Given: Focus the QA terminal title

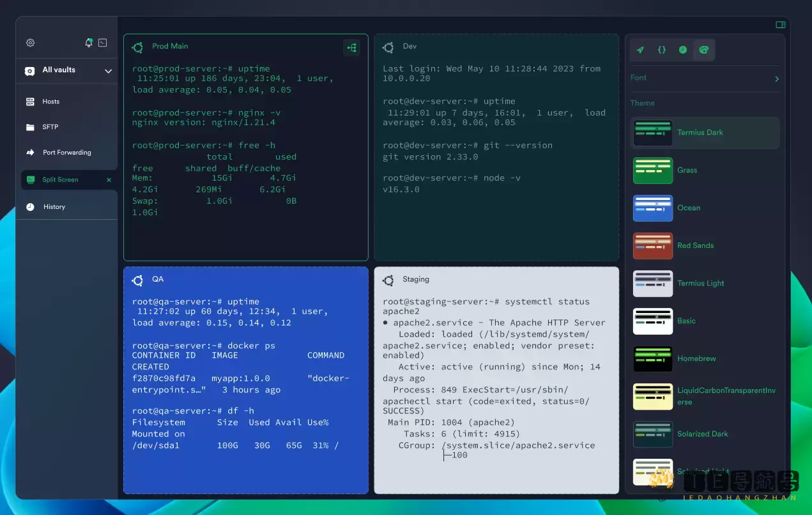Looking at the screenshot, I should pyautogui.click(x=158, y=279).
